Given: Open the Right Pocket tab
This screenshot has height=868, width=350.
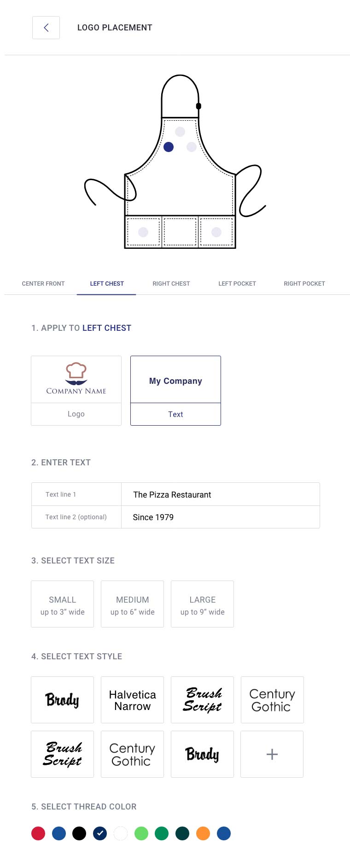Looking at the screenshot, I should 304,284.
